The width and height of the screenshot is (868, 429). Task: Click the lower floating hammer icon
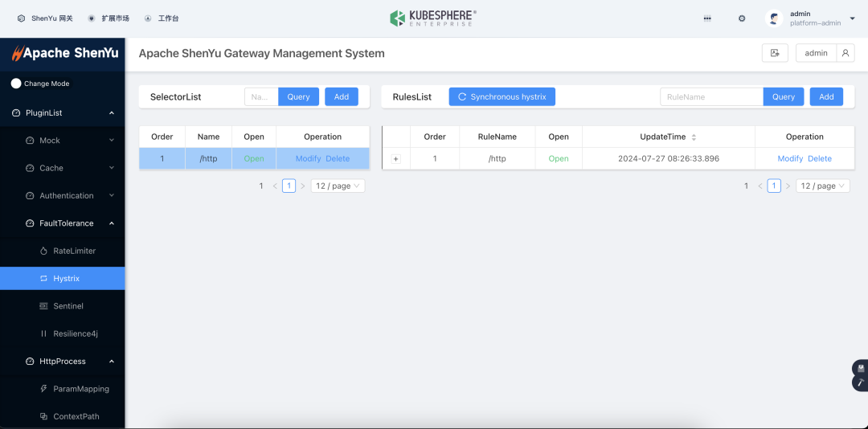point(861,382)
